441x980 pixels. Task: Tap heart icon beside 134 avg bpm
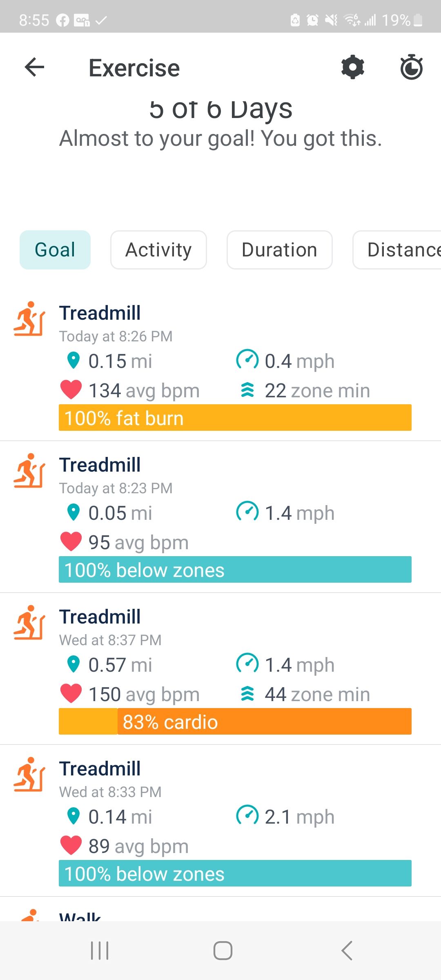(x=71, y=390)
